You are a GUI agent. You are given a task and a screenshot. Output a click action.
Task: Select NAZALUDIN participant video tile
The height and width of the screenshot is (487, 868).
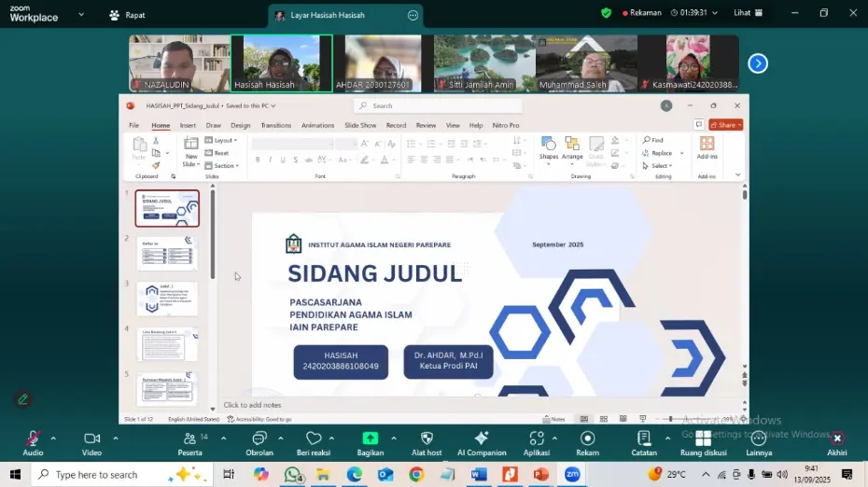click(x=179, y=63)
